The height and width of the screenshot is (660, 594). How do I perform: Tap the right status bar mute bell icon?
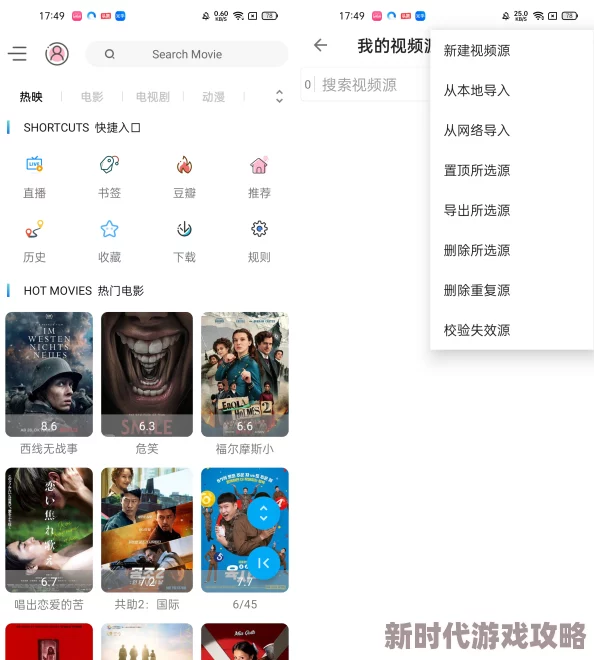click(506, 16)
